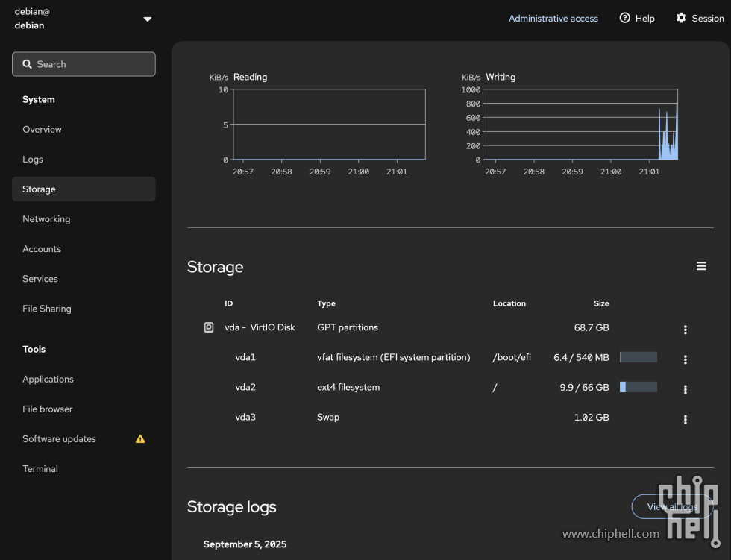The image size is (731, 560).
Task: Open the Storage hamburger menu
Action: [701, 266]
